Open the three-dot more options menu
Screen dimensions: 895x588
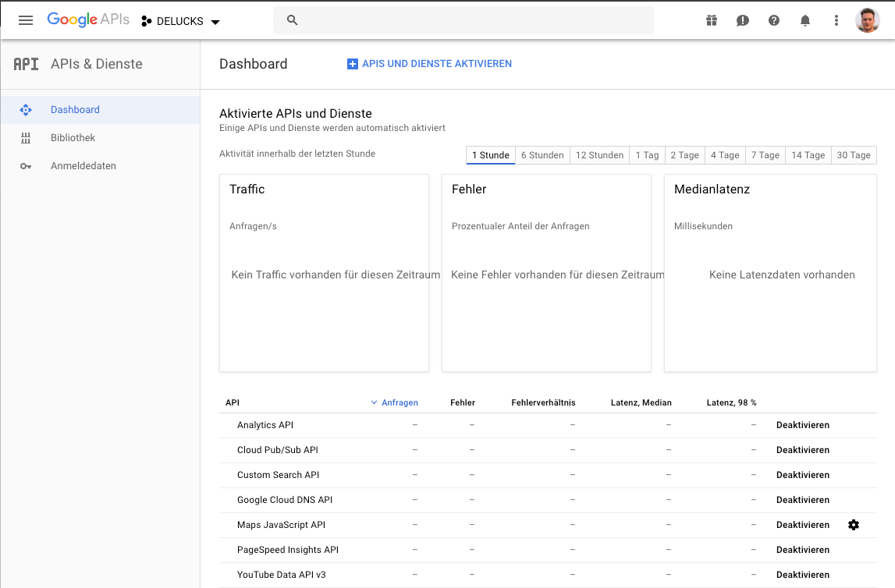pyautogui.click(x=836, y=20)
